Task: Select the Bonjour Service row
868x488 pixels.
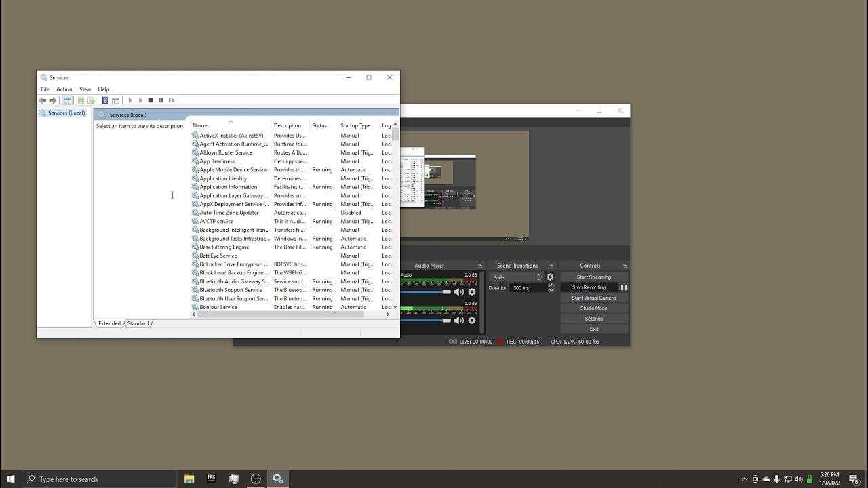Action: click(292, 307)
